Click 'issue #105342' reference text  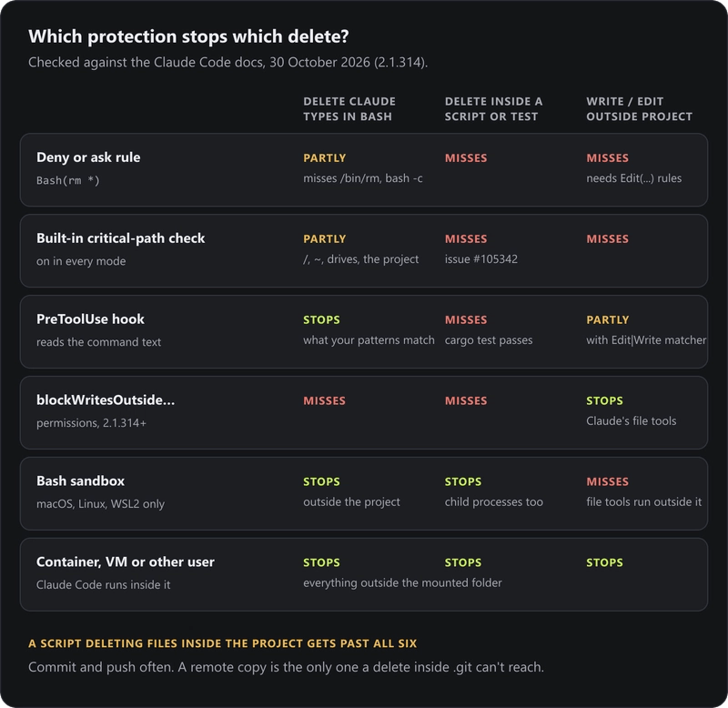(481, 259)
